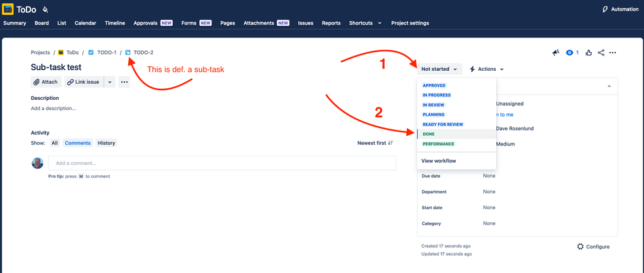
Task: Go to parent issue TODO-1
Action: (x=107, y=53)
